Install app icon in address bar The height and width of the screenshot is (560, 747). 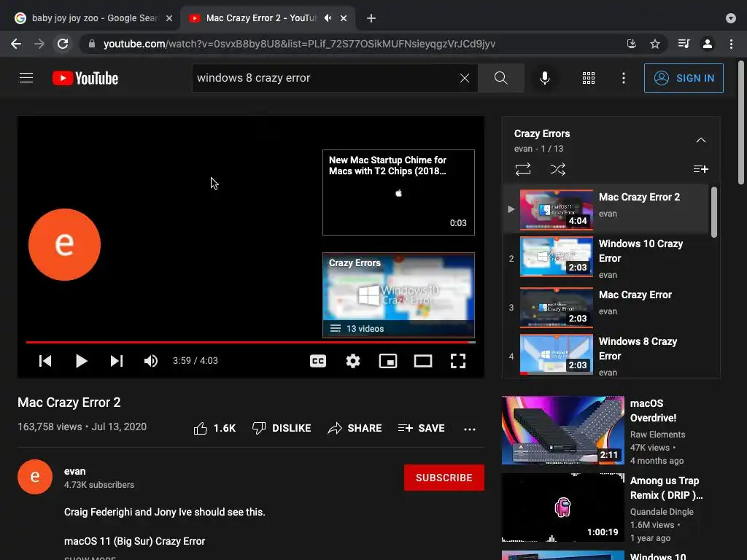pyautogui.click(x=632, y=44)
